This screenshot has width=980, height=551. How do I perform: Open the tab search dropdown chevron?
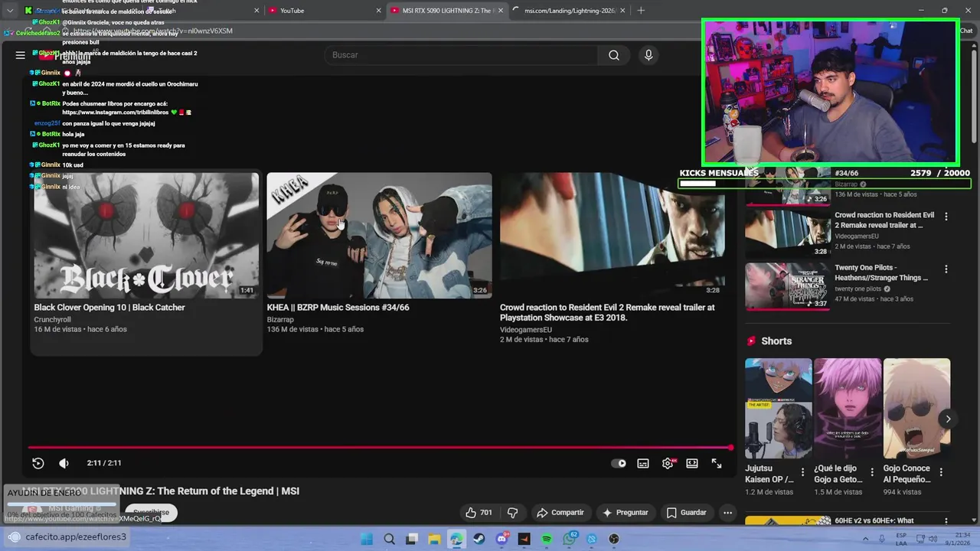10,11
